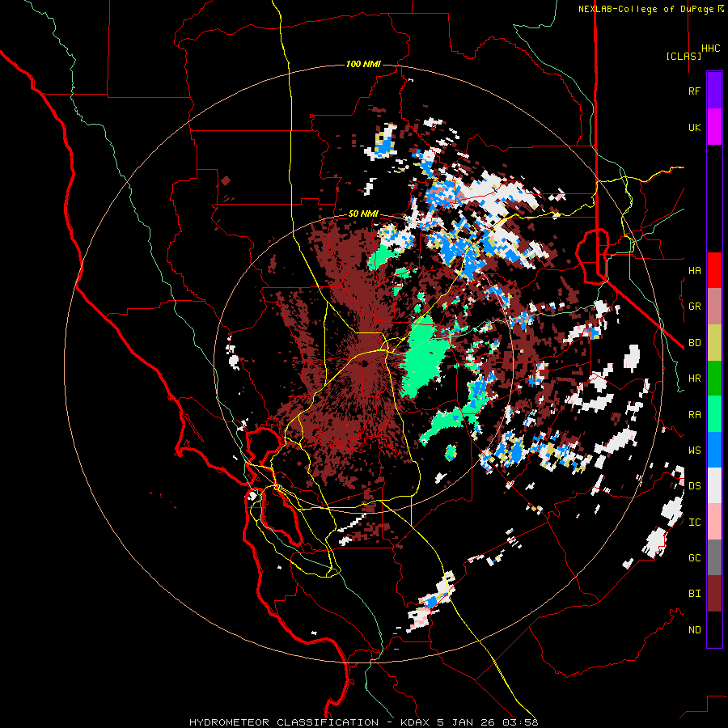Click the ND legend label
The height and width of the screenshot is (728, 728).
coord(694,630)
